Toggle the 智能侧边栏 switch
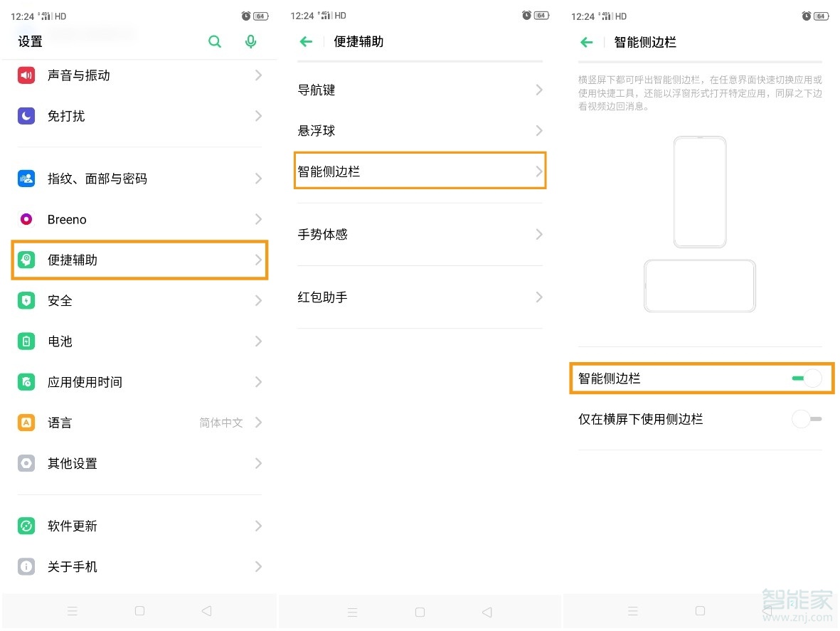 (x=807, y=378)
